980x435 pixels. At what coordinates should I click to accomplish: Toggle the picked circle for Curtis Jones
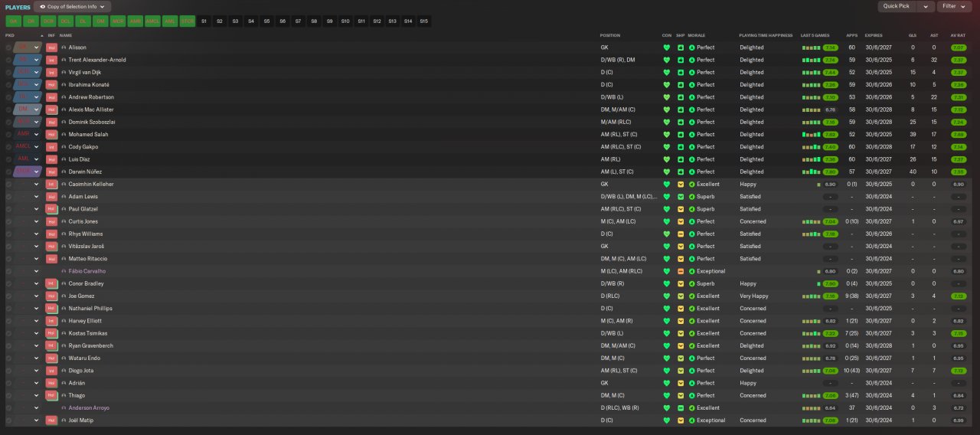click(8, 221)
